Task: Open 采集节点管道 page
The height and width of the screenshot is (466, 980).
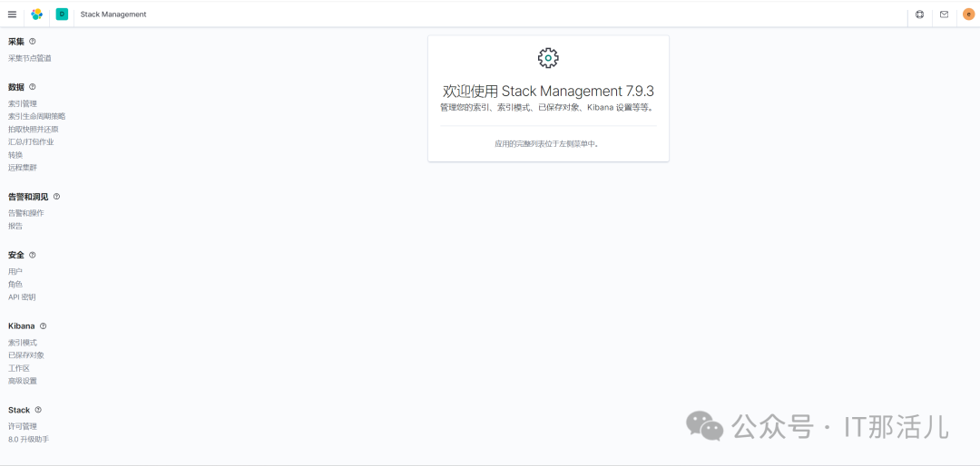Action: [29, 58]
